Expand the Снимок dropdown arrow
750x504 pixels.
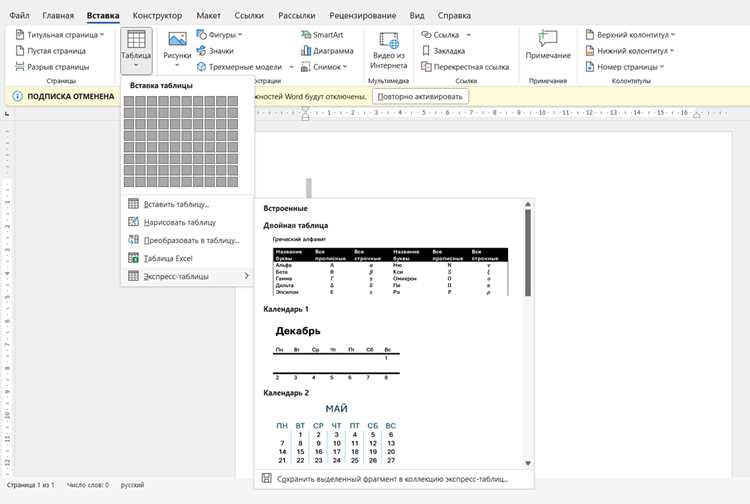point(345,67)
